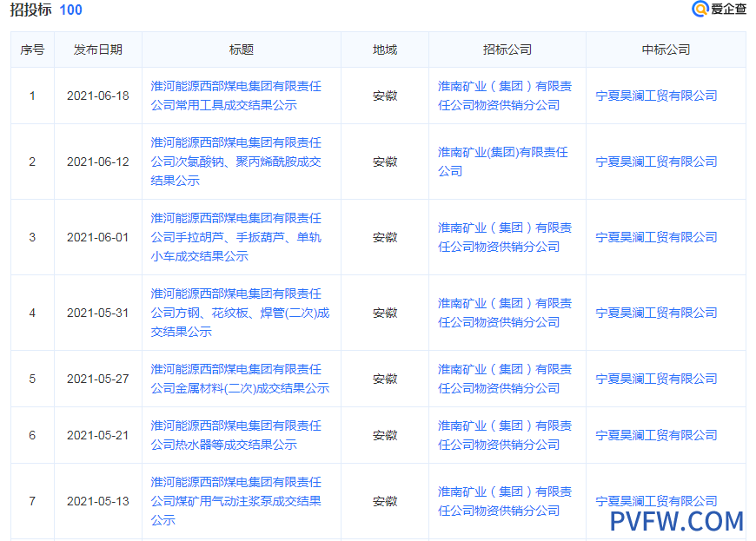The image size is (756, 541).
Task: Click winning company link for 2021-05-31 row
Action: [x=656, y=313]
